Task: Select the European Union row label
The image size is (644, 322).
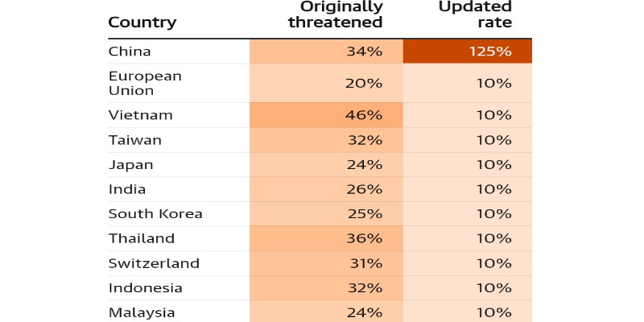Action: pos(145,83)
